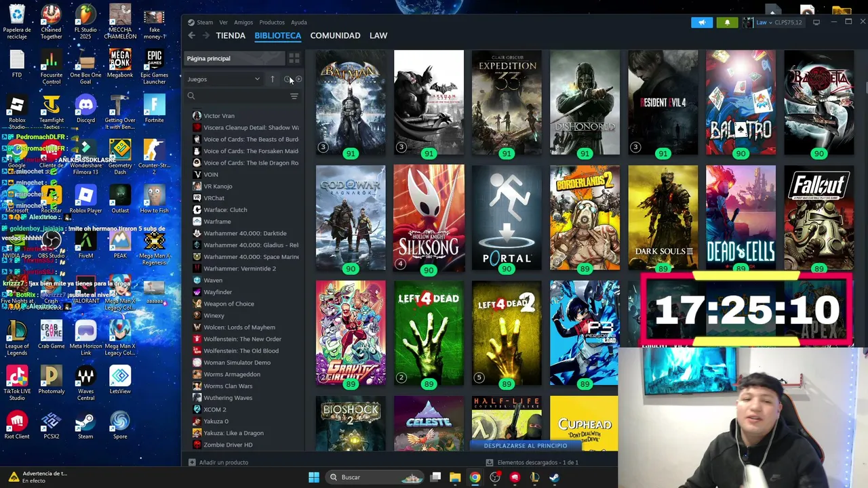
Task: Open the PCSX2 desktop shortcut
Action: click(51, 425)
